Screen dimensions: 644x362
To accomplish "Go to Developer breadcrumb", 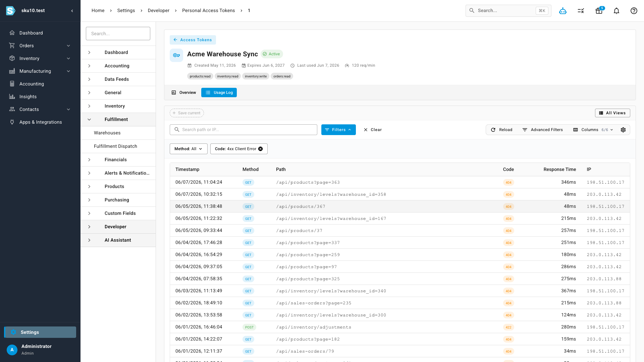I will pos(159,11).
